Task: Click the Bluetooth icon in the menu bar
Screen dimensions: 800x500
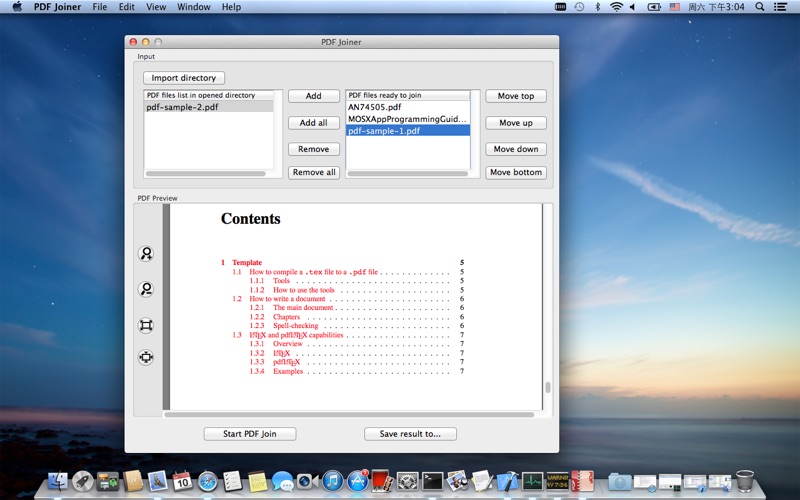Action: tap(597, 7)
